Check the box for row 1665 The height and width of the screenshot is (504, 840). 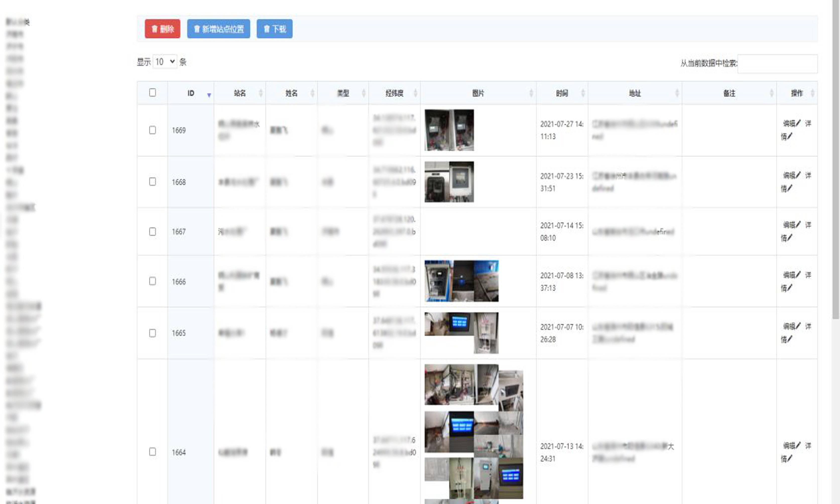(x=153, y=333)
